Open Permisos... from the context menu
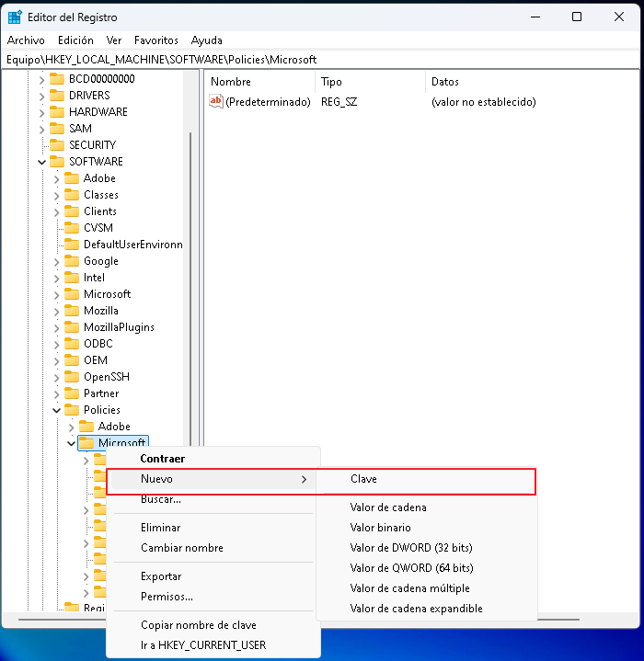The width and height of the screenshot is (644, 661). point(213,597)
